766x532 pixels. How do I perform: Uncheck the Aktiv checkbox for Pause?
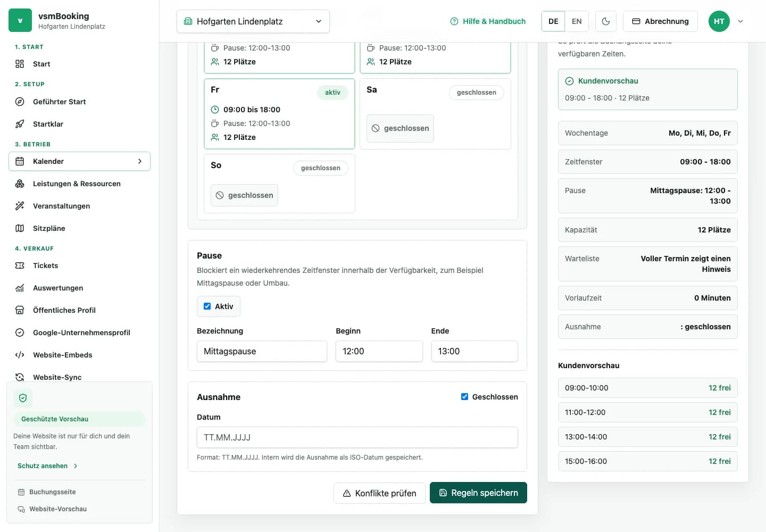point(207,306)
